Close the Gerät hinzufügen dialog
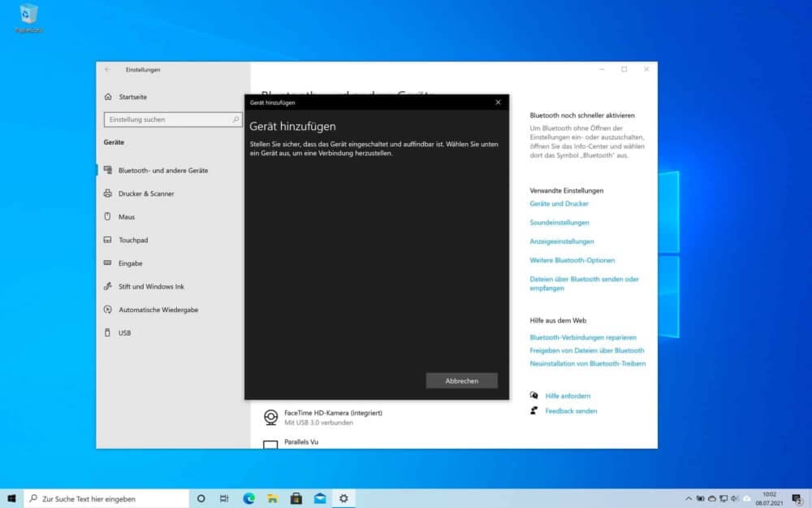The height and width of the screenshot is (508, 812). (x=498, y=102)
